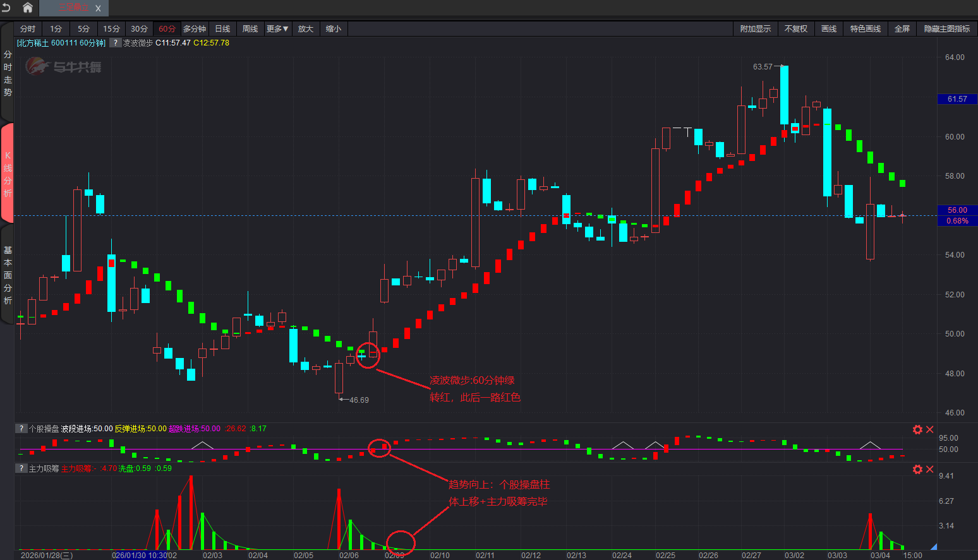Screen dimensions: 978x560
Task: Open settings gear for 主力吸筹 panel
Action: click(917, 469)
